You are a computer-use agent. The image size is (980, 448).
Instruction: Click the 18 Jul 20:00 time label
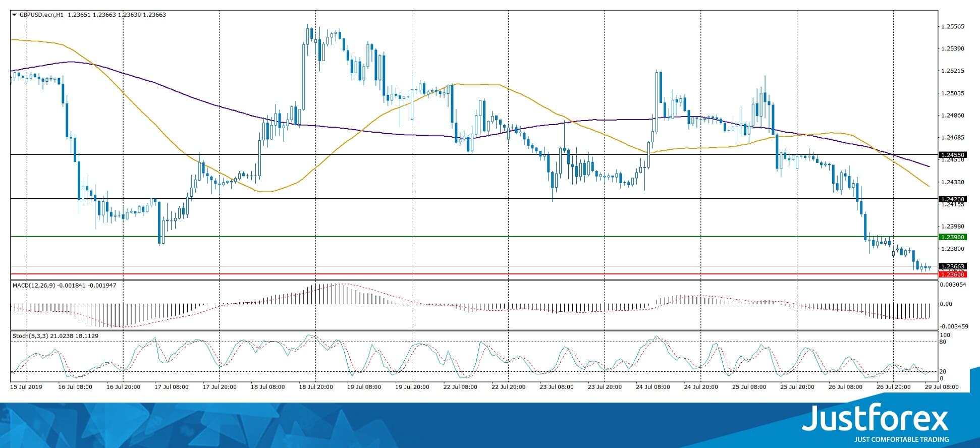316,387
